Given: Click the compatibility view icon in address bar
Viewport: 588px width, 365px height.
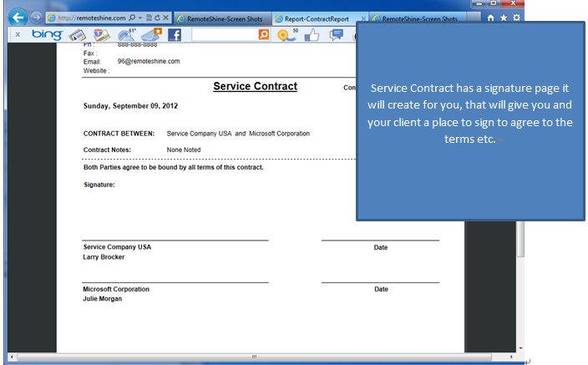Looking at the screenshot, I should [x=149, y=18].
